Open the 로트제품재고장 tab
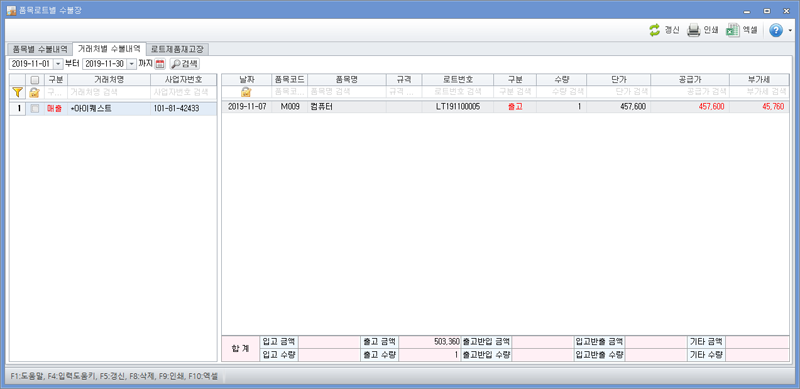 (178, 49)
